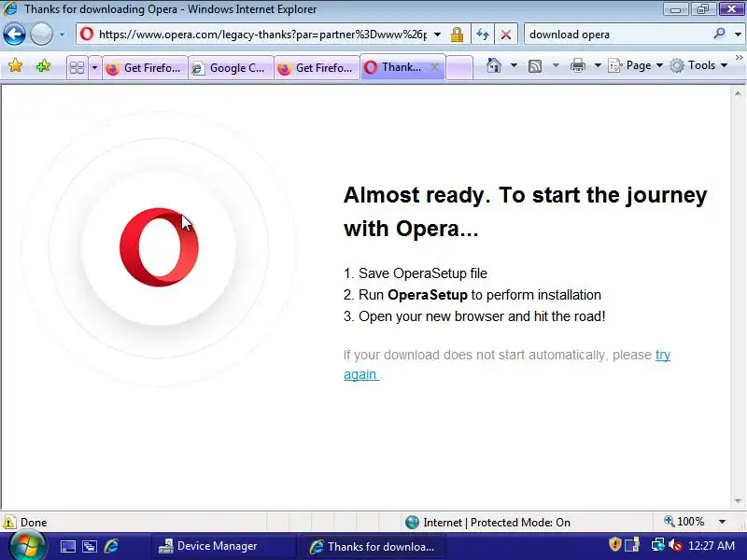Open the Page menu
747x560 pixels.
[x=636, y=65]
